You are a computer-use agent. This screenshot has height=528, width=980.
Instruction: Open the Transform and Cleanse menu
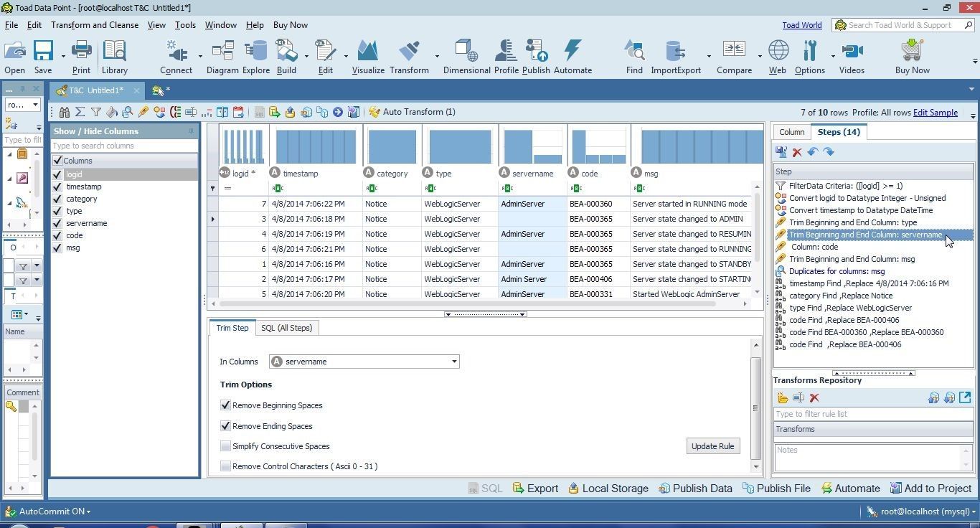tap(95, 25)
